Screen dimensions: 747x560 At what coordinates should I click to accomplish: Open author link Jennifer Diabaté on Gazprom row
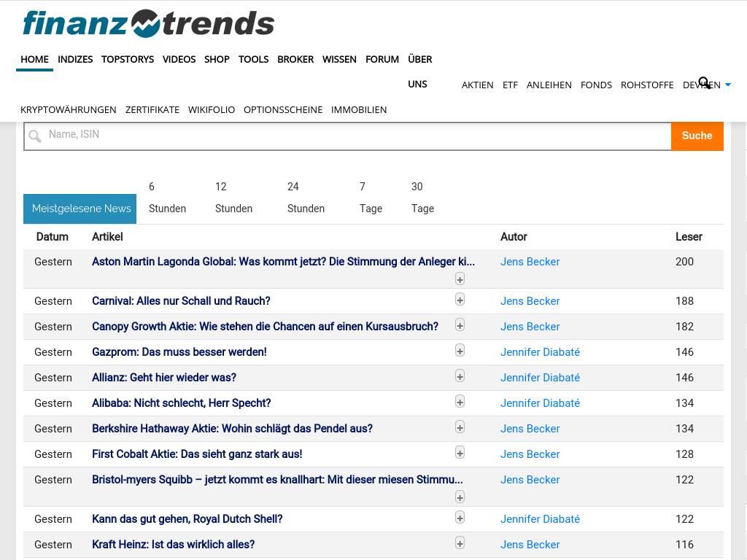tap(540, 352)
